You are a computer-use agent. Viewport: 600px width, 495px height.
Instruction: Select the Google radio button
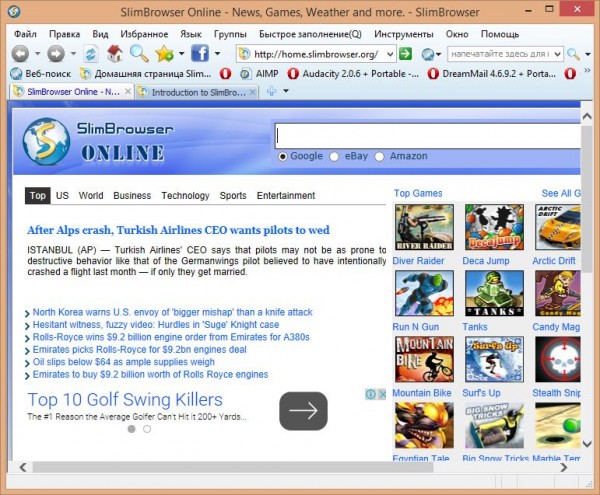pos(283,156)
